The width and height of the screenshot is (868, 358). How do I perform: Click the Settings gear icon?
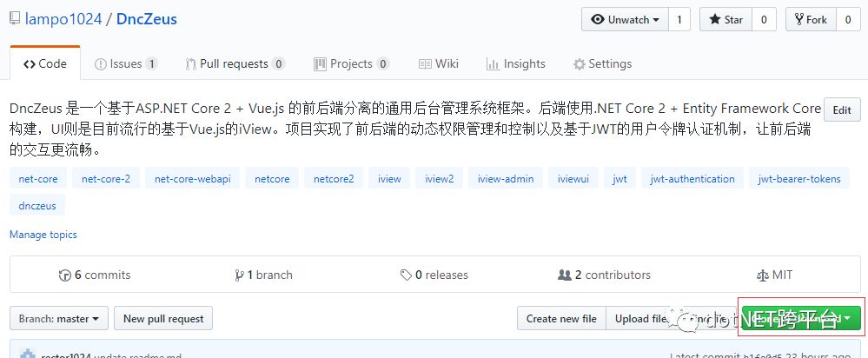point(579,64)
